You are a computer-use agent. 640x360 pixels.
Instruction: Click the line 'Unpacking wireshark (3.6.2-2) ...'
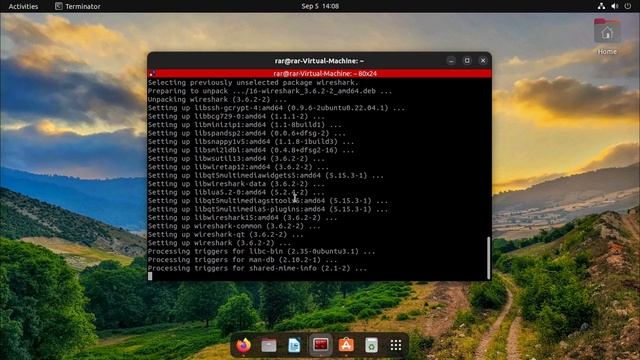pyautogui.click(x=217, y=100)
